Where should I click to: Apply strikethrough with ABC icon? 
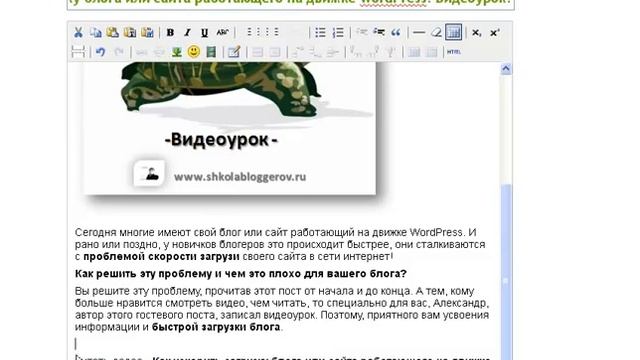click(222, 32)
